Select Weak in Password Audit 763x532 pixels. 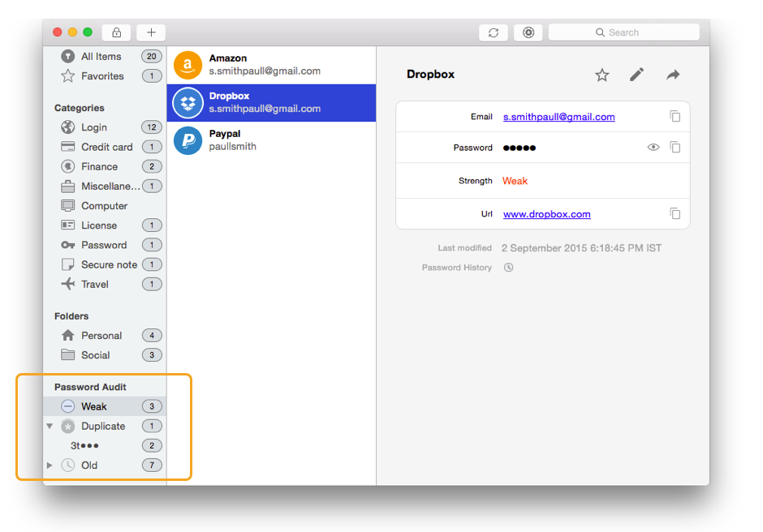coord(105,406)
